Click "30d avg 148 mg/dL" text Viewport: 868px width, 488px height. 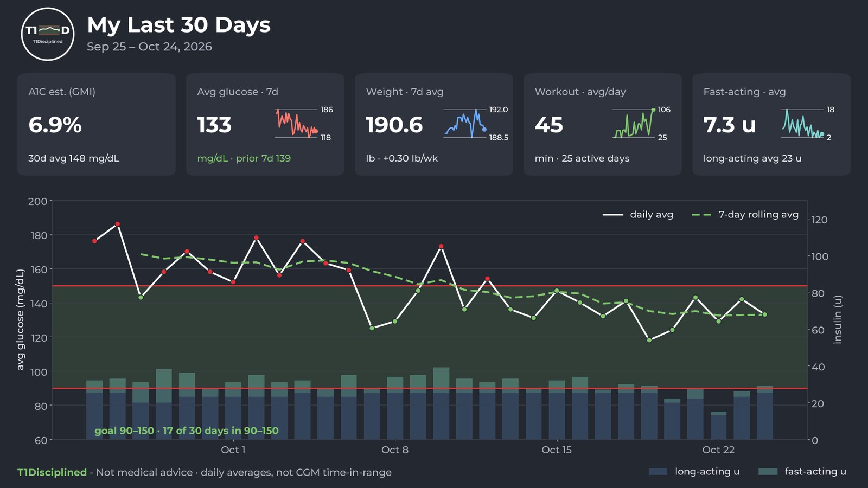coord(74,158)
